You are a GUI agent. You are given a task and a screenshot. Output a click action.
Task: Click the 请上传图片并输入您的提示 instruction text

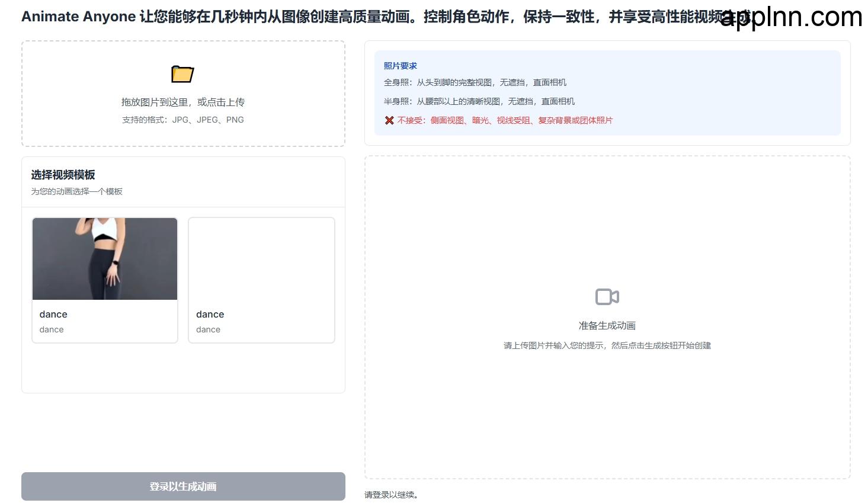pos(607,345)
